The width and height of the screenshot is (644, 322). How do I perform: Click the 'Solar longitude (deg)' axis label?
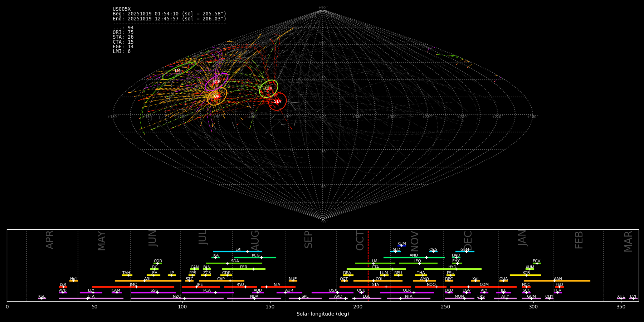tap(323, 314)
